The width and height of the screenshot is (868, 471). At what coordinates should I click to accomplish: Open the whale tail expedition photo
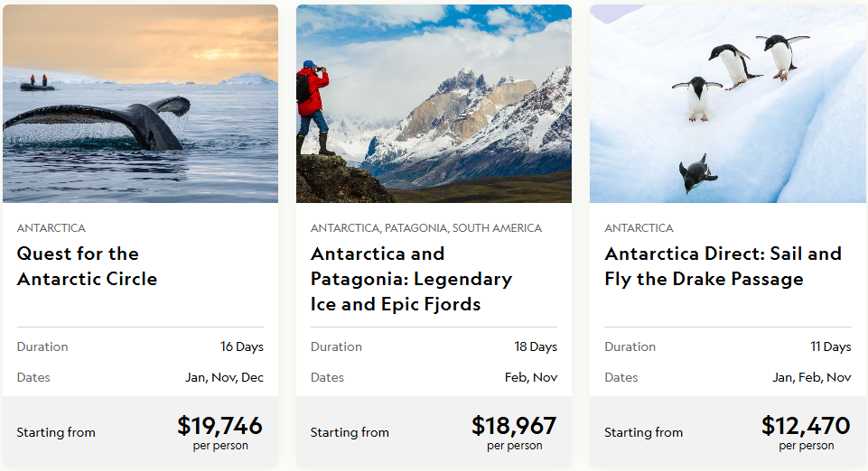(140, 104)
